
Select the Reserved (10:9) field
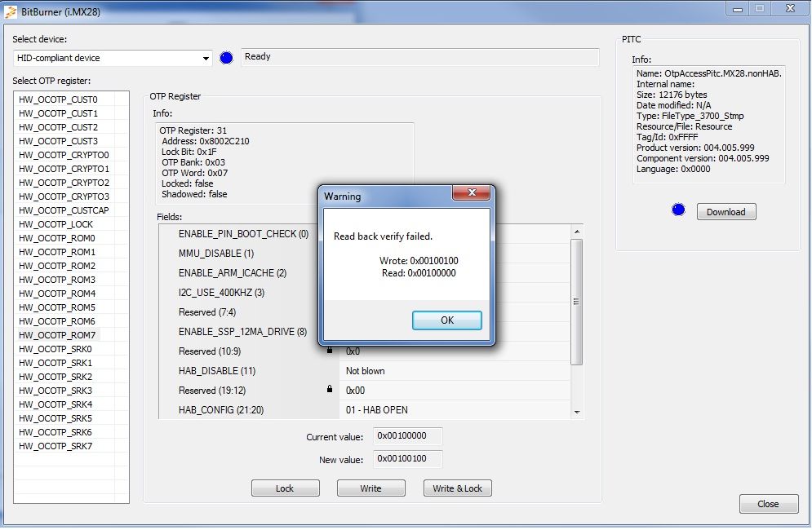(209, 351)
